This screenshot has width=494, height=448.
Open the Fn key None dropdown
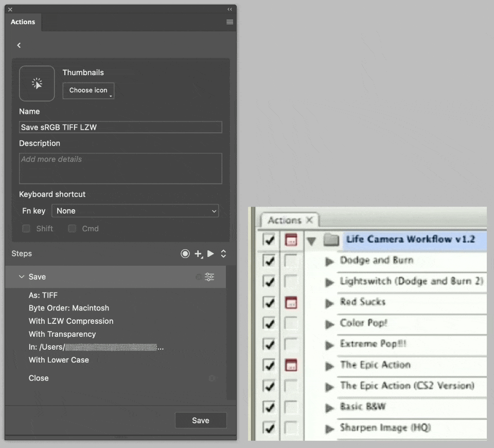[135, 211]
